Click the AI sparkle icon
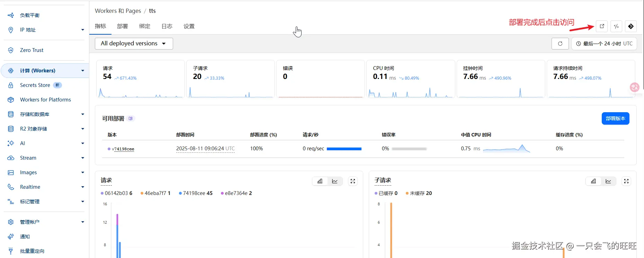Screen dimensions: 644x258 pos(11,143)
